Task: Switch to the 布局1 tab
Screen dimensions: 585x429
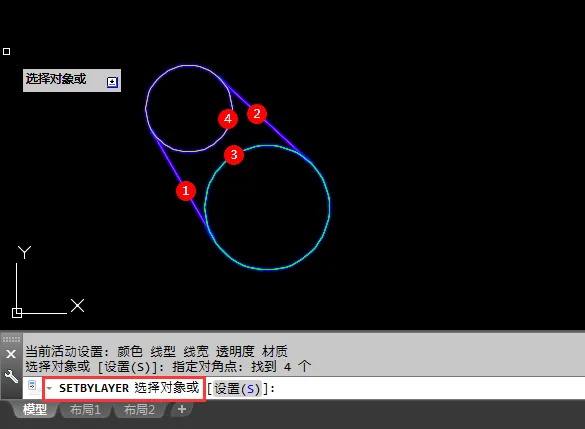Action: coord(85,410)
